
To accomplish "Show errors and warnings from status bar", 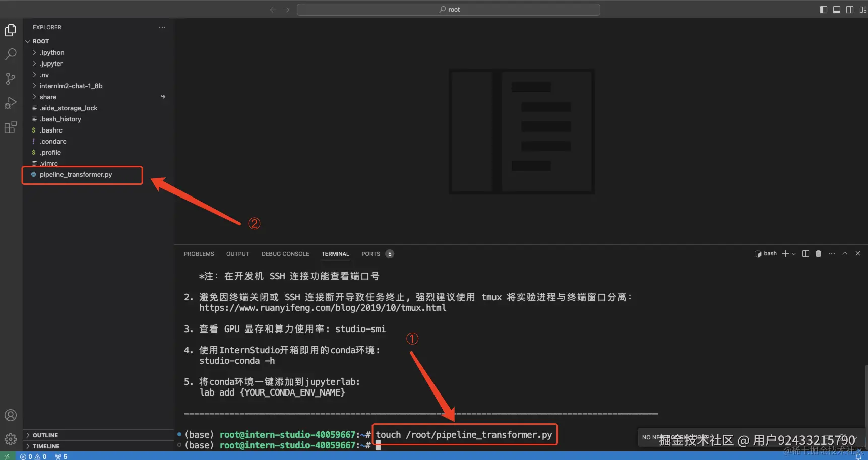I will (x=33, y=456).
